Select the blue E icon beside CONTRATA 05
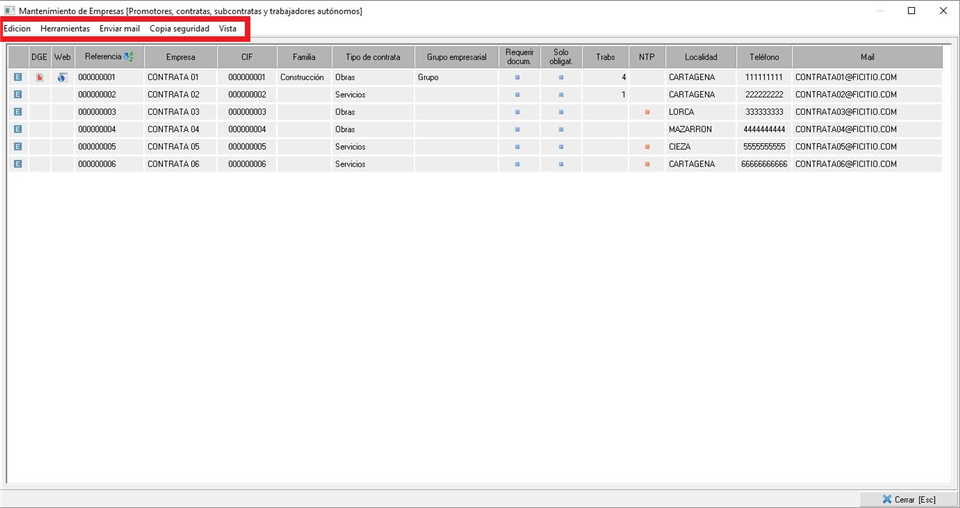The width and height of the screenshot is (960, 508). pyautogui.click(x=18, y=147)
